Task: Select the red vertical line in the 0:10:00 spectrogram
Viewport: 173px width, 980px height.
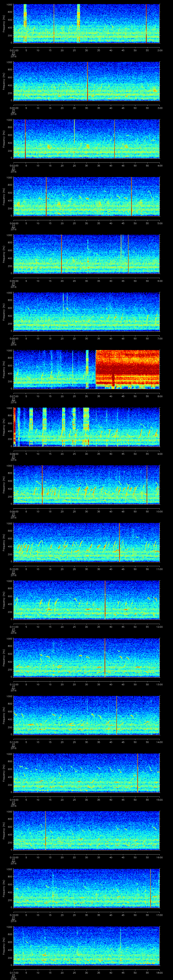Action: coord(119,542)
